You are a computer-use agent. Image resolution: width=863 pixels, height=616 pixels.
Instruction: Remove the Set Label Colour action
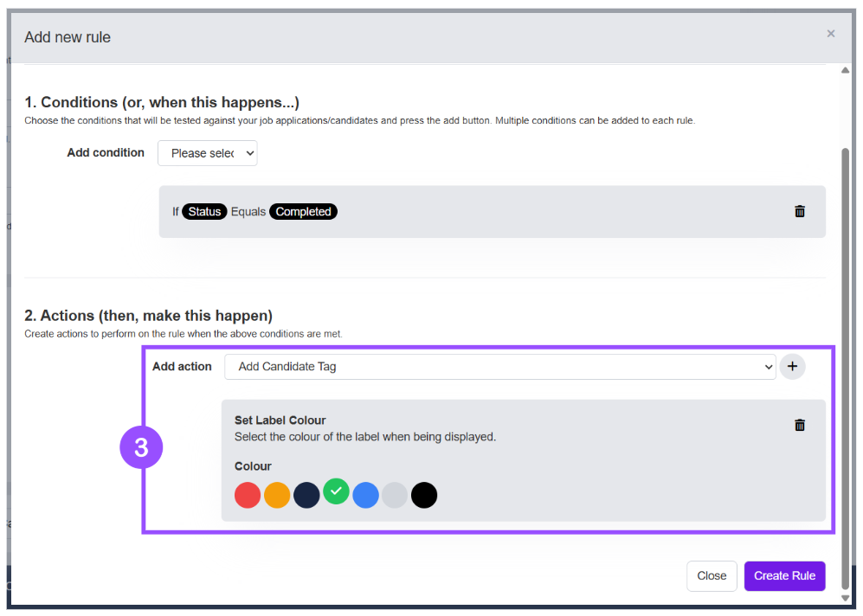tap(800, 425)
